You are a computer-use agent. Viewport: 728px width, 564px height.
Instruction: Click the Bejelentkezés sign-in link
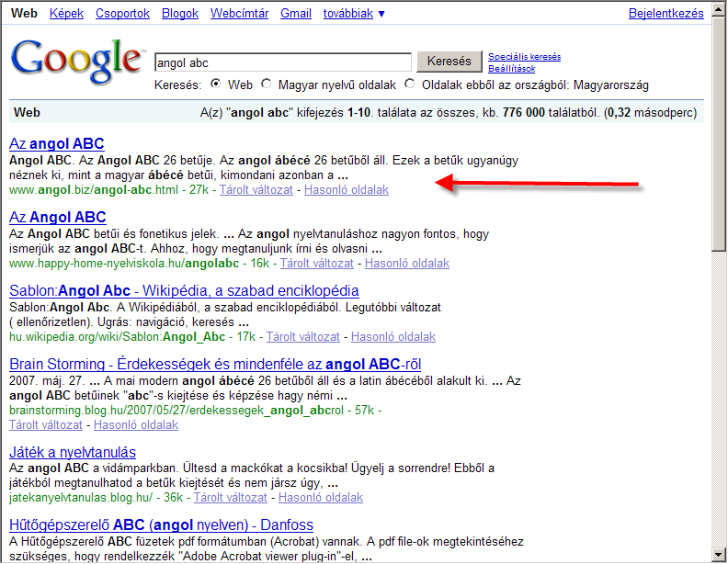665,14
